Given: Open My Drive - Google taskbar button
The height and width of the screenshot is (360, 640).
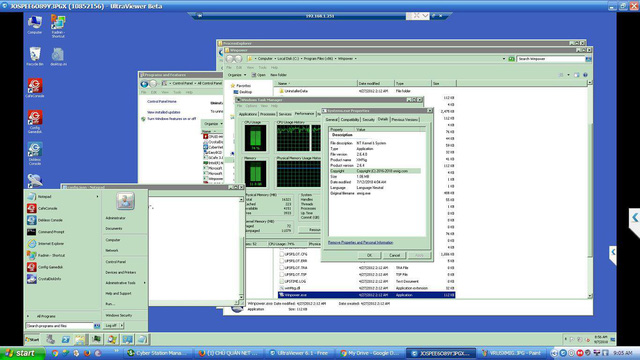Looking at the screenshot, I should click(371, 353).
